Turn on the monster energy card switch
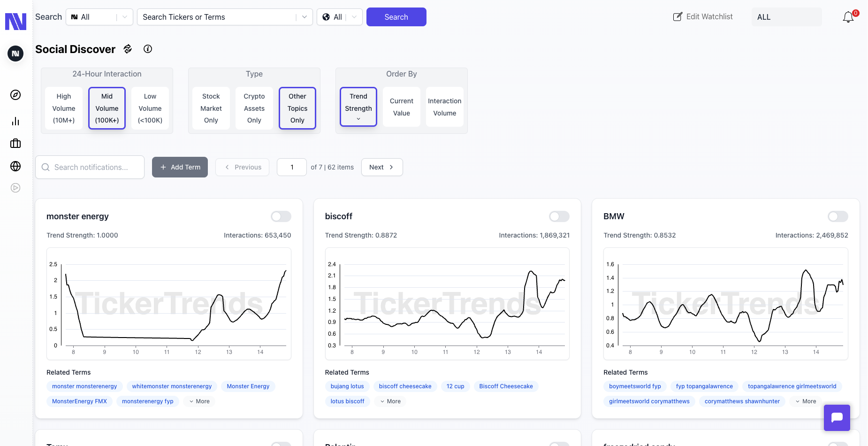This screenshot has width=868, height=446. pos(281,216)
